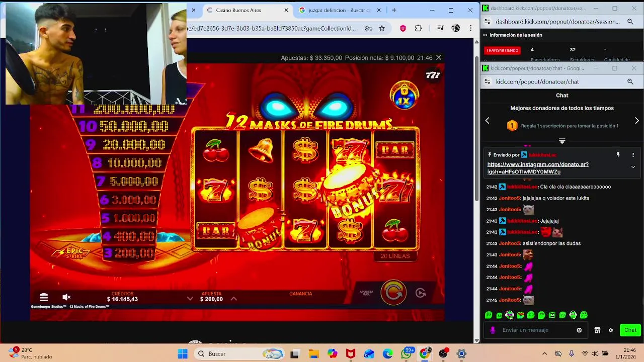The image size is (644, 362).
Task: Spin the slot reels
Action: (x=393, y=292)
